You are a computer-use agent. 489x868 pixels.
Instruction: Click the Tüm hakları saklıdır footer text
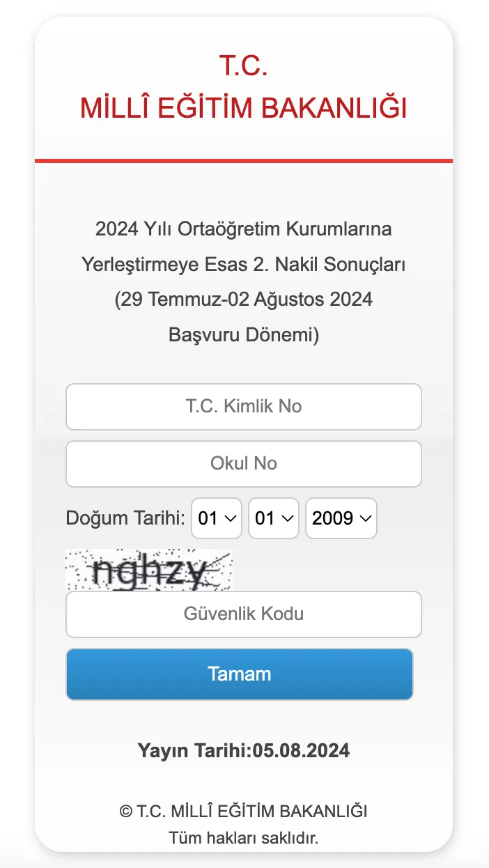click(244, 838)
